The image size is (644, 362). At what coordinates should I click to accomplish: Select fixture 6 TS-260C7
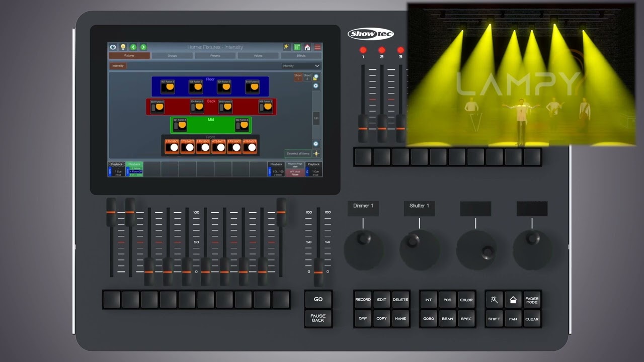(x=250, y=146)
